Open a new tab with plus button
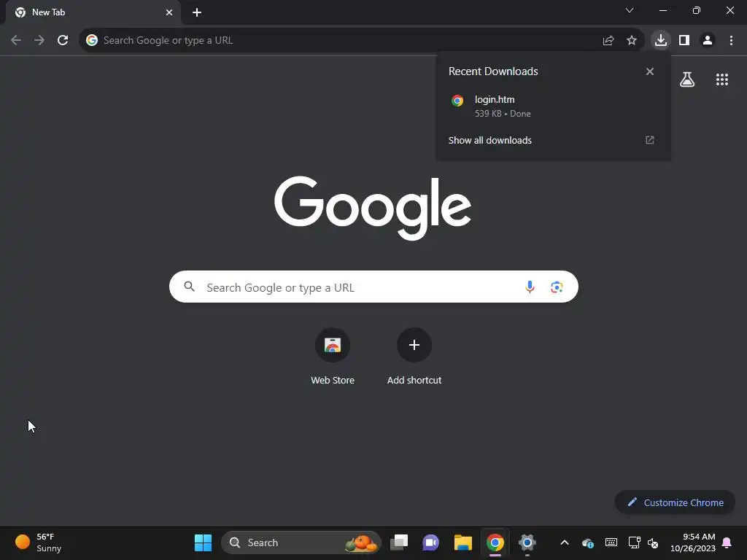747x560 pixels. tap(197, 13)
